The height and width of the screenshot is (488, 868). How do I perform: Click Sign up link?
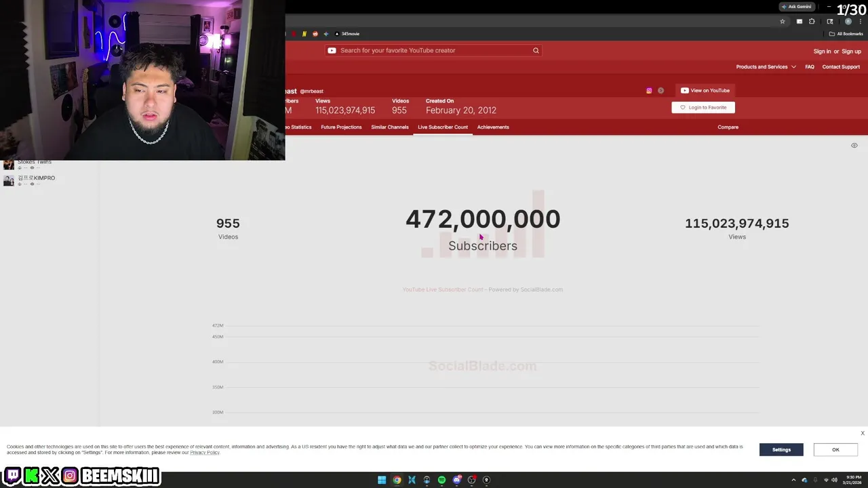(852, 52)
